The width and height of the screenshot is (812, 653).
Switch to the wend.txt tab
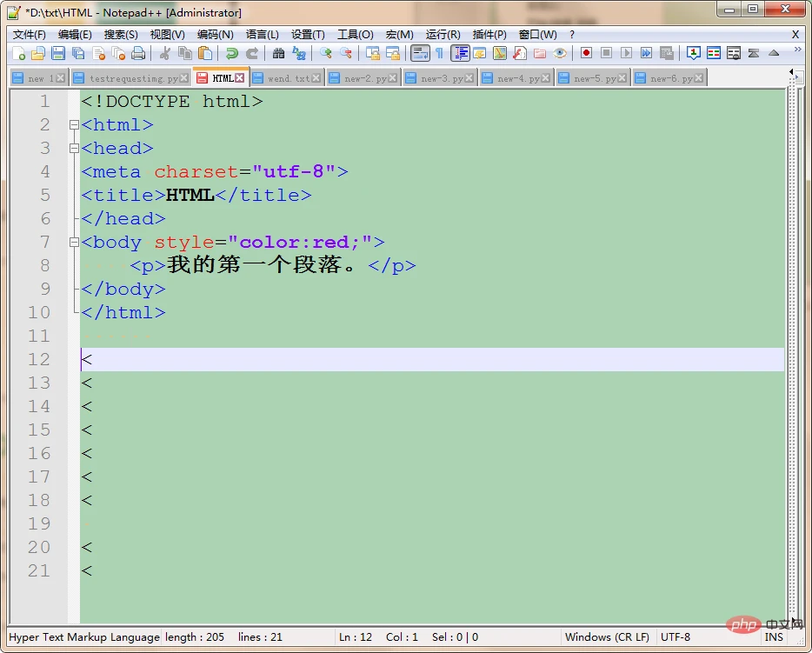coord(287,77)
